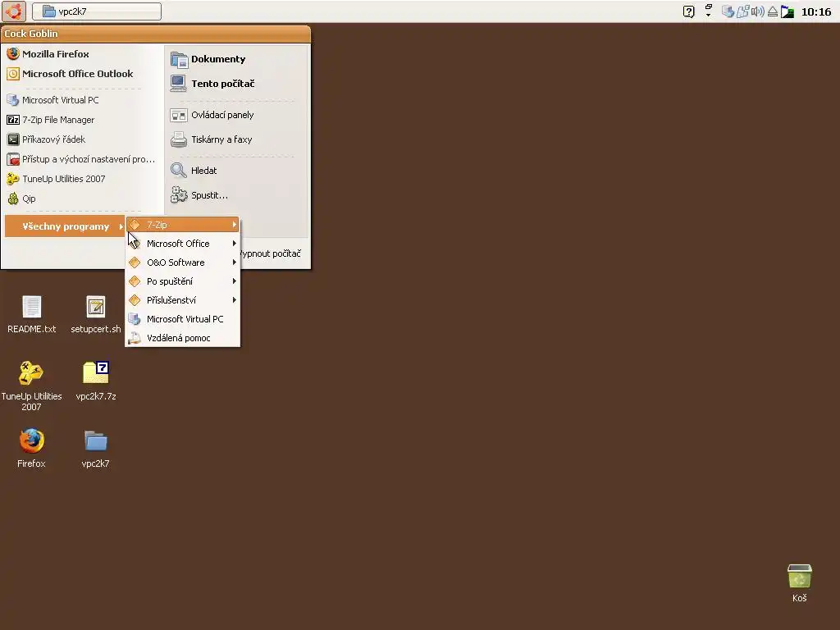Click the Ubuntu-style start button
The width and height of the screenshot is (840, 630).
(x=13, y=11)
